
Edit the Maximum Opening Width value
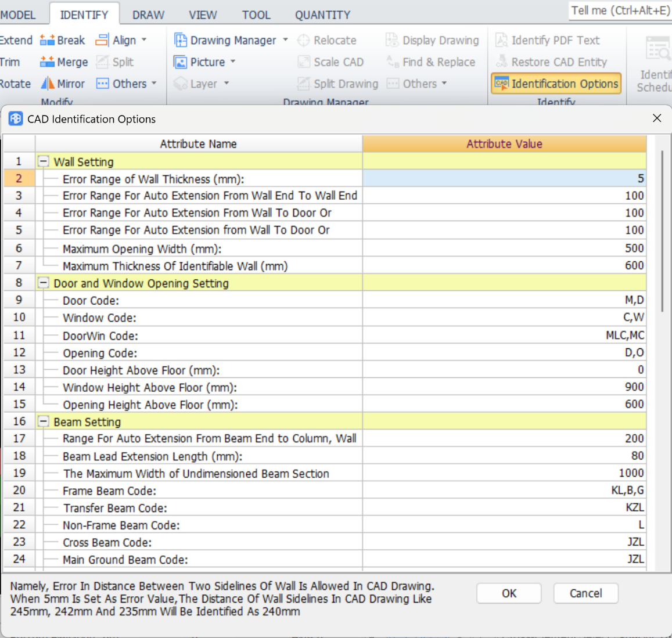point(504,248)
